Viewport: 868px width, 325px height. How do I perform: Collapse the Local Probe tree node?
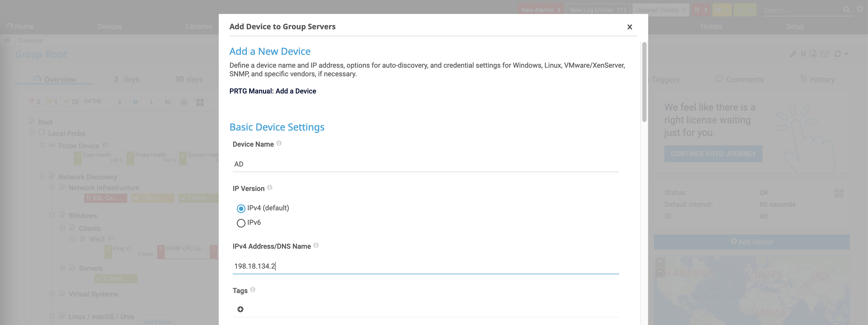(x=32, y=133)
